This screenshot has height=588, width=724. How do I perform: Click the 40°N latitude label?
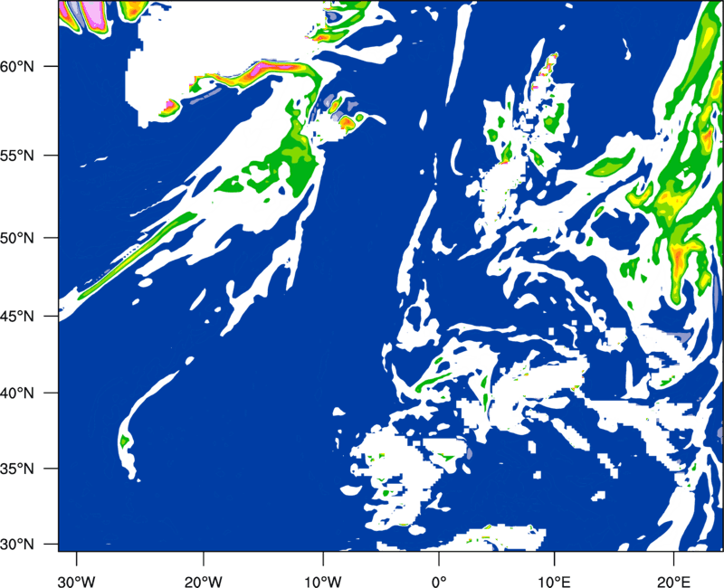(x=17, y=394)
